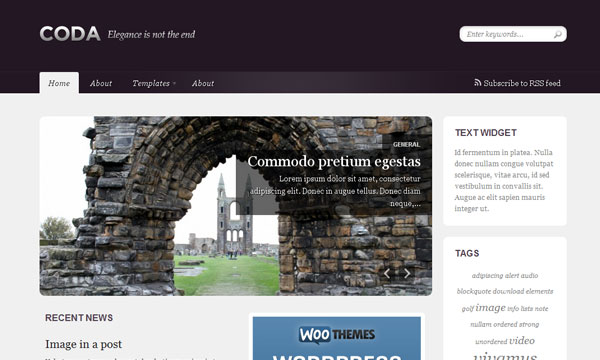Click the TEXT WIDGET heading
Viewport: 600px width, 360px height.
coord(486,133)
